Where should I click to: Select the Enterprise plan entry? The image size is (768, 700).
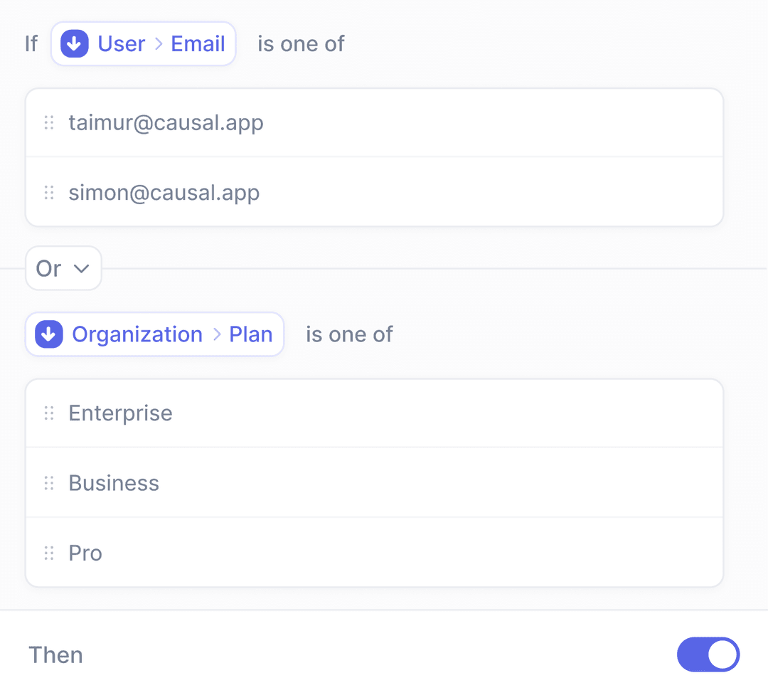coord(121,413)
